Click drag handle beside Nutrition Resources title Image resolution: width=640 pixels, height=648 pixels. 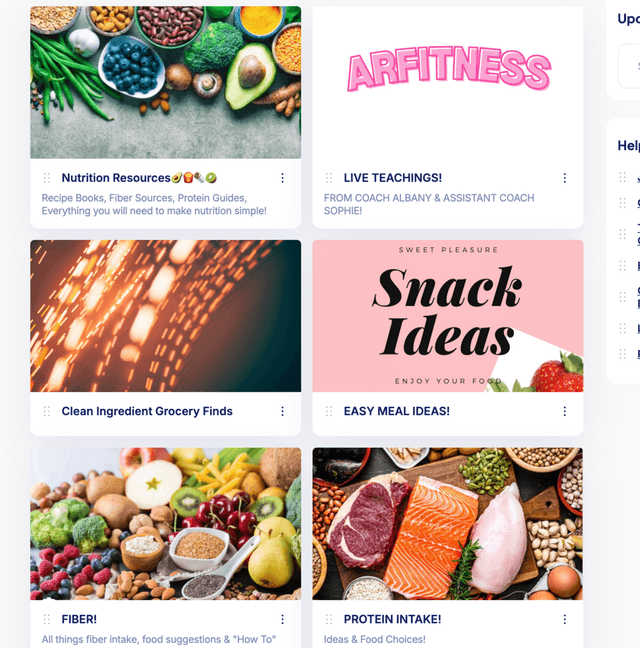coord(47,178)
